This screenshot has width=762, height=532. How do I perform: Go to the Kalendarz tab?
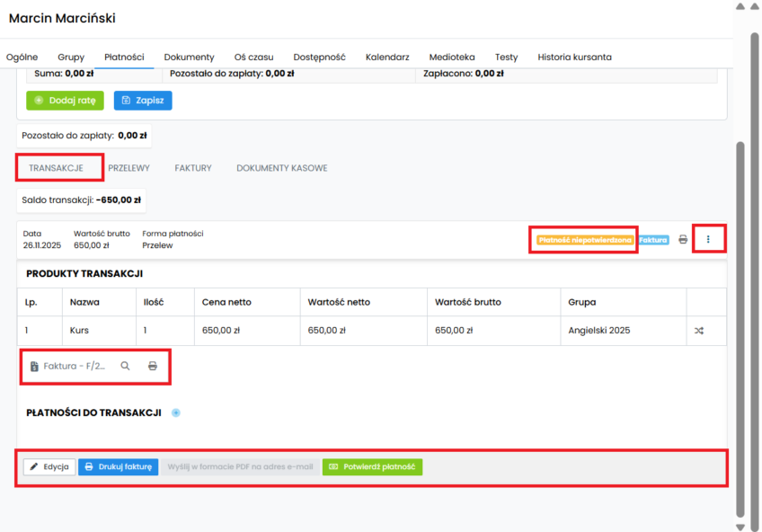(x=387, y=57)
